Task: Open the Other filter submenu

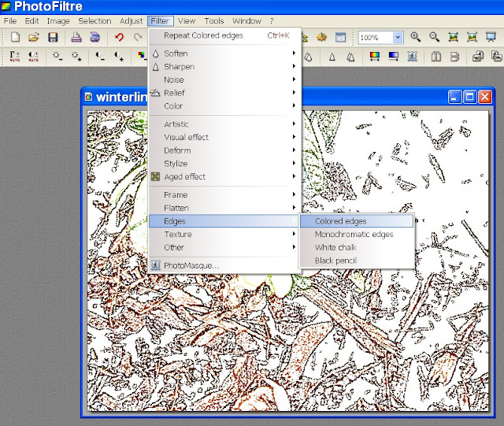Action: point(224,247)
